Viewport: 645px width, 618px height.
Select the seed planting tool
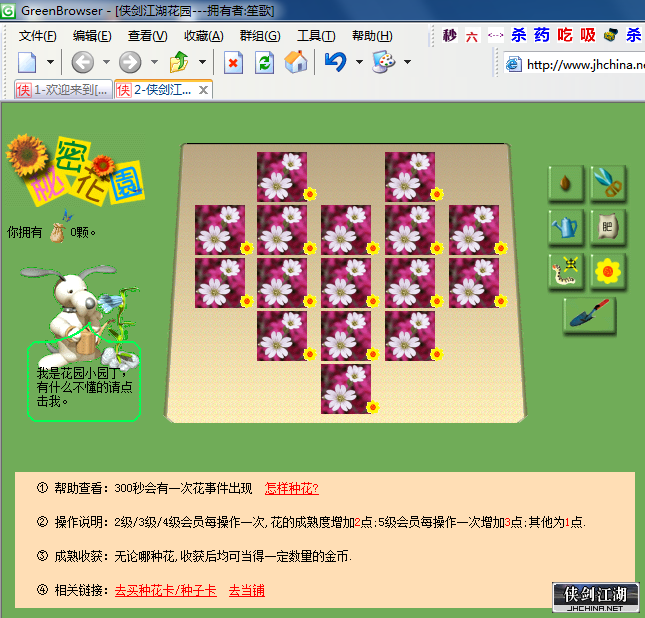(566, 183)
